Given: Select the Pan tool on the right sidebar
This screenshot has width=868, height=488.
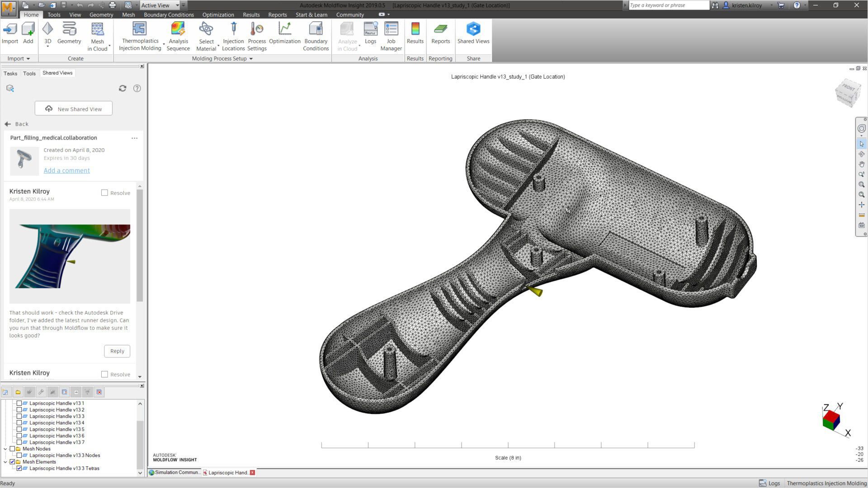Looking at the screenshot, I should coord(862,164).
